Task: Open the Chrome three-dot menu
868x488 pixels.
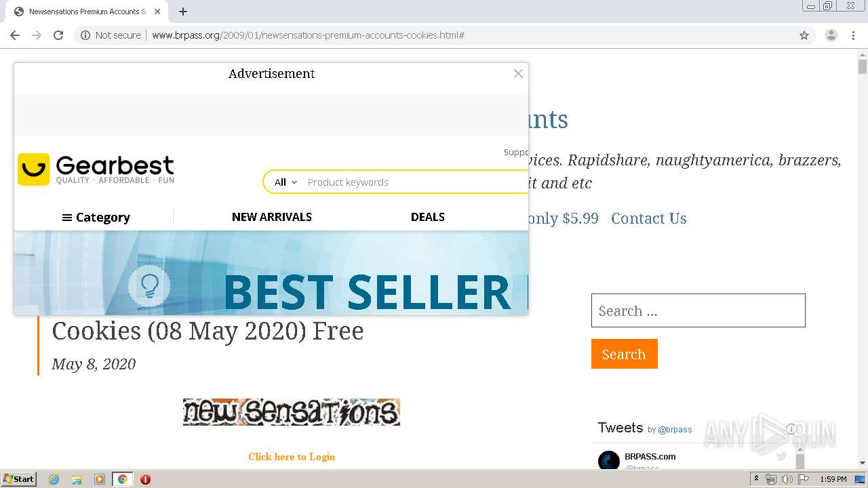Action: pyautogui.click(x=854, y=35)
